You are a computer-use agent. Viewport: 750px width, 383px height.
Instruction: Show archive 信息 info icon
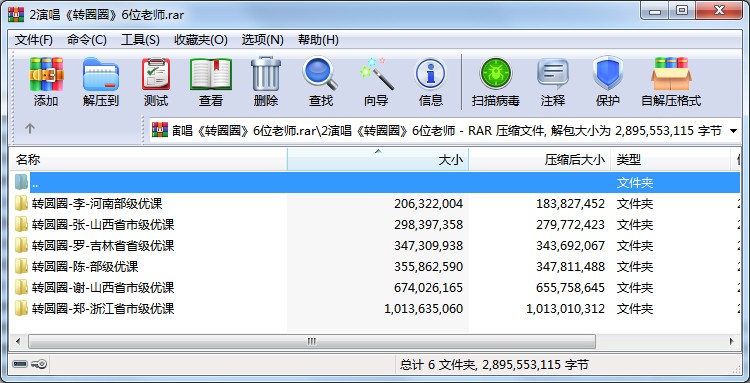pyautogui.click(x=430, y=82)
